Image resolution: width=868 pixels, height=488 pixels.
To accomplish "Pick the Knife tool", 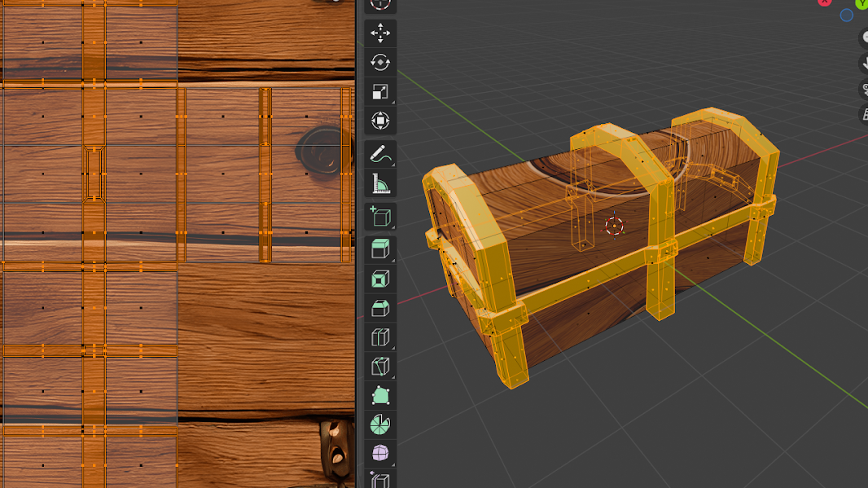I will [x=379, y=367].
